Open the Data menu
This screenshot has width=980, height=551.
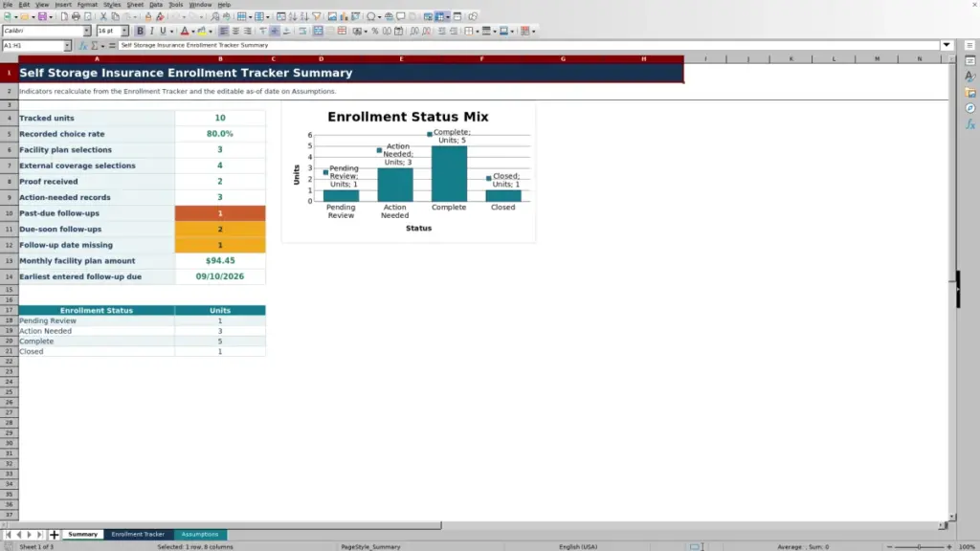click(x=156, y=5)
